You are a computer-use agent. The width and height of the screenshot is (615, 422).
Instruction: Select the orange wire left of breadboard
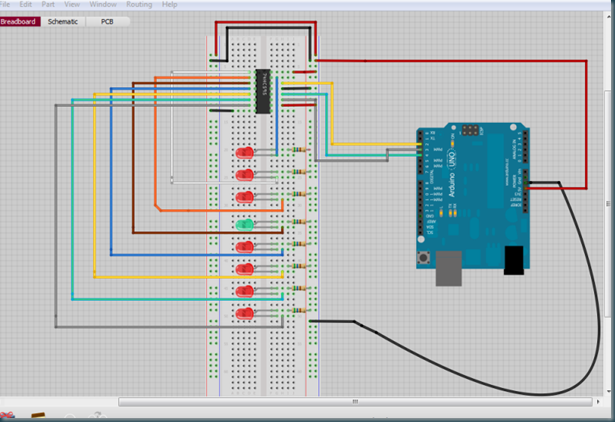pyautogui.click(x=155, y=141)
